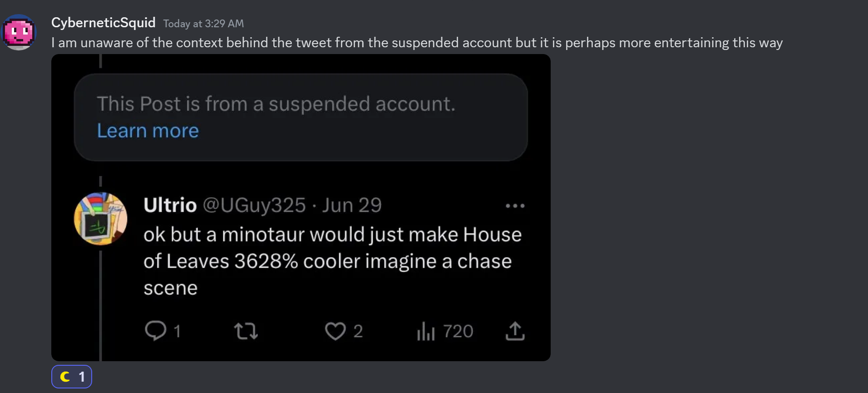Click the share upload icon
Screen dimensions: 868x393
point(515,331)
